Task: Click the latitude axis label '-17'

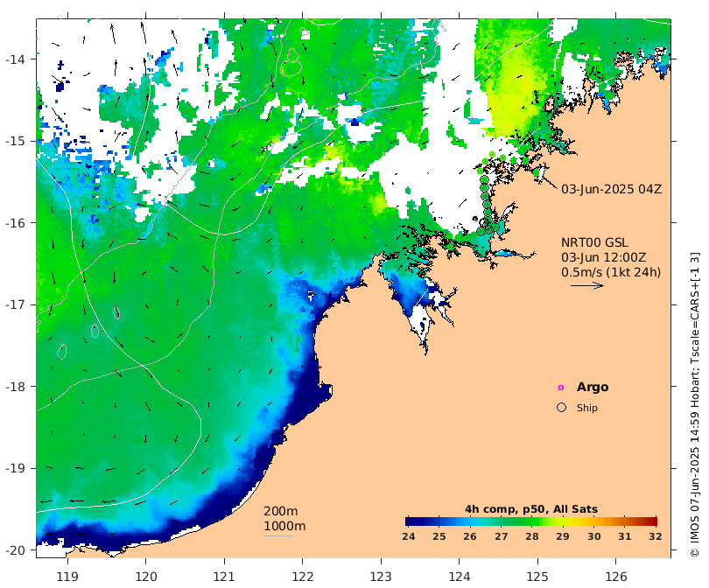Action: (x=15, y=304)
